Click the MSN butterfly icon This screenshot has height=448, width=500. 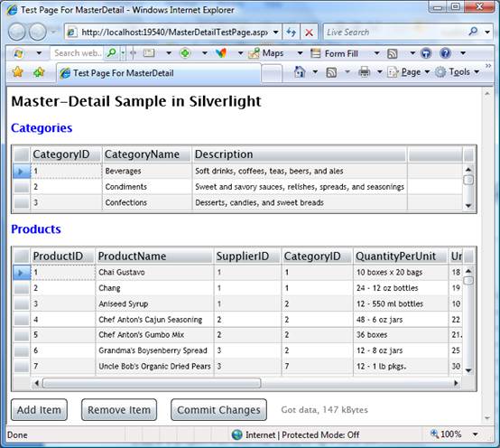pos(220,53)
